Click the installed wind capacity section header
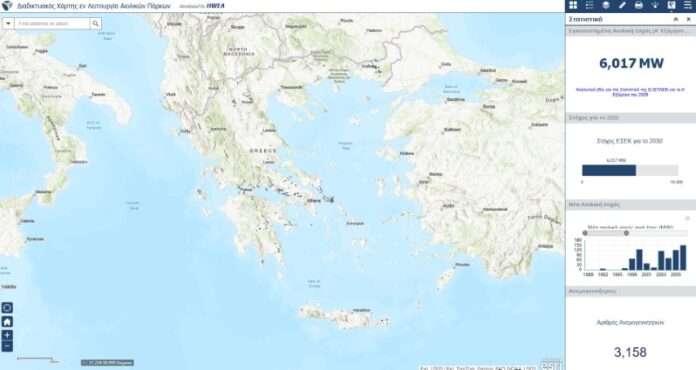696x370 pixels. tap(631, 31)
